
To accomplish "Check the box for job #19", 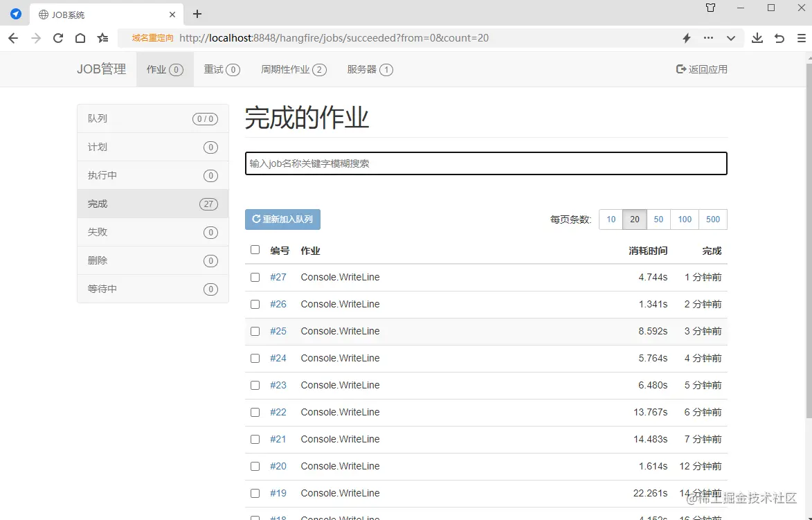I will coord(255,493).
